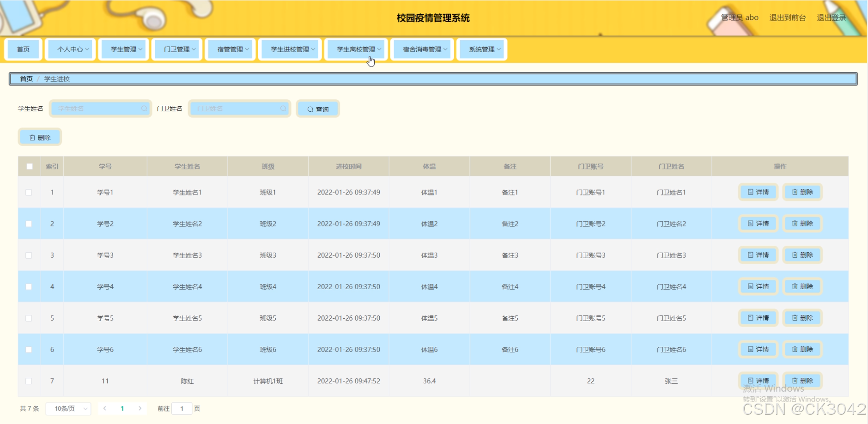Viewport: 868px width, 424px height.
Task: Go to next page arrow in pagination
Action: (x=140, y=408)
